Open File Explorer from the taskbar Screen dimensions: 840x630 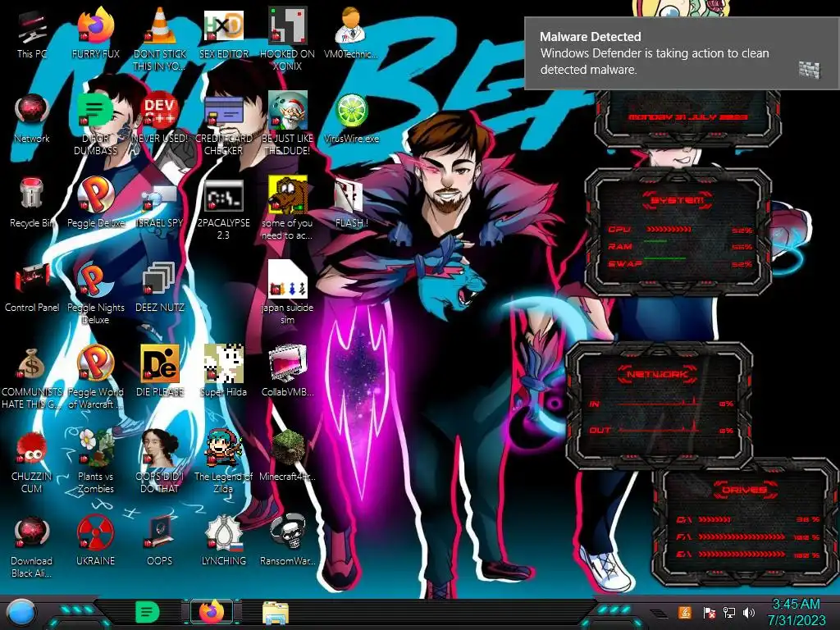(276, 613)
